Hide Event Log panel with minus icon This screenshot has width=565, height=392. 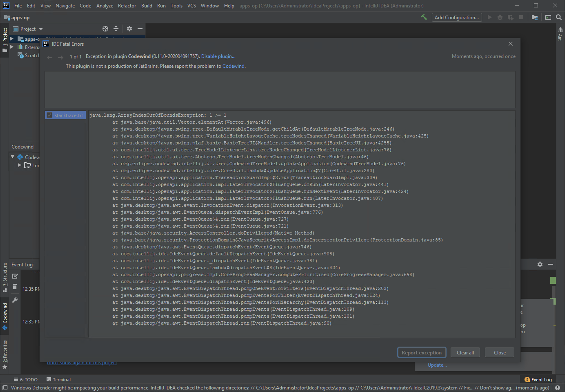pyautogui.click(x=551, y=264)
